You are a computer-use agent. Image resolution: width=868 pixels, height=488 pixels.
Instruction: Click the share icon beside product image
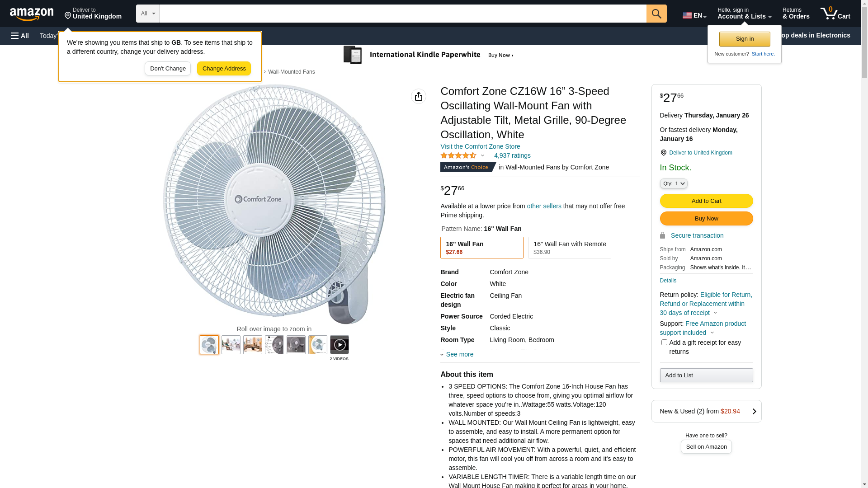[x=419, y=96]
